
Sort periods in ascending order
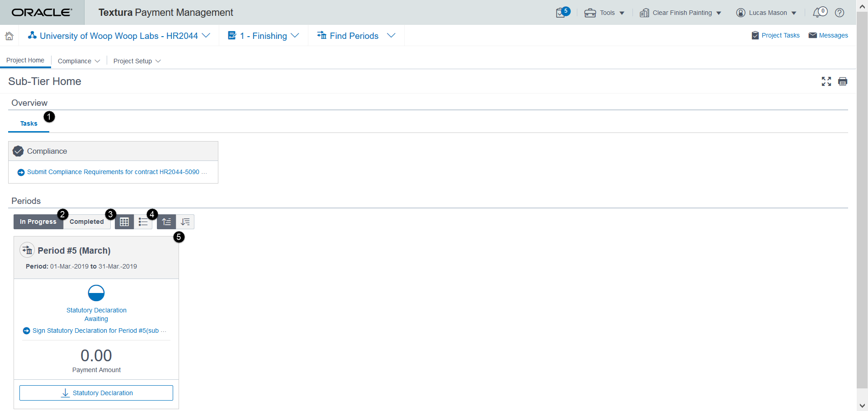[166, 222]
